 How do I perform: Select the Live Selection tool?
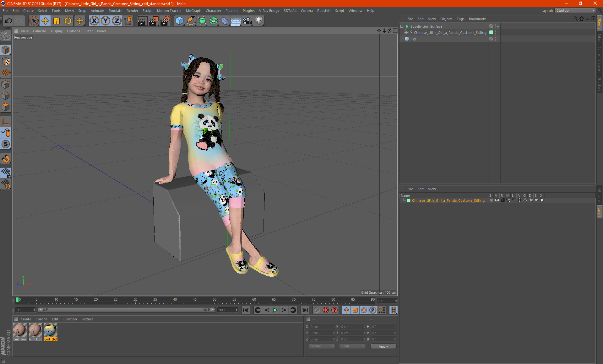34,21
